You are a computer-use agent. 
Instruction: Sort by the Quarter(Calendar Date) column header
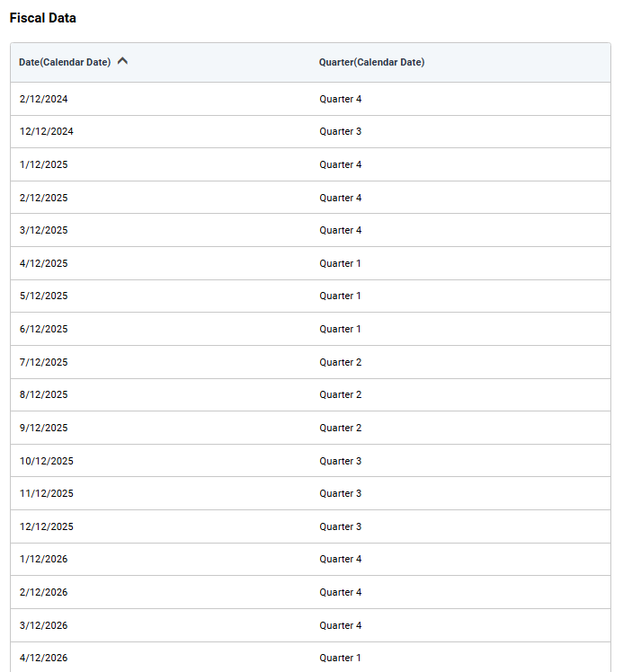(371, 63)
